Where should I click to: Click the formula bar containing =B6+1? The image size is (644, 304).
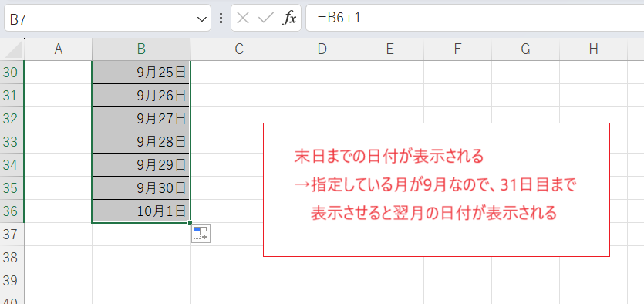tap(475, 18)
